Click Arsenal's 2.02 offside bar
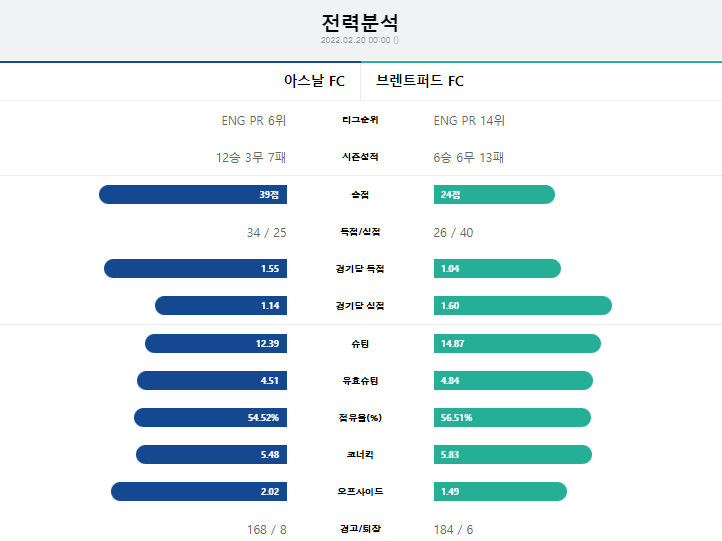Screen dimensions: 722x541 [x=199, y=491]
